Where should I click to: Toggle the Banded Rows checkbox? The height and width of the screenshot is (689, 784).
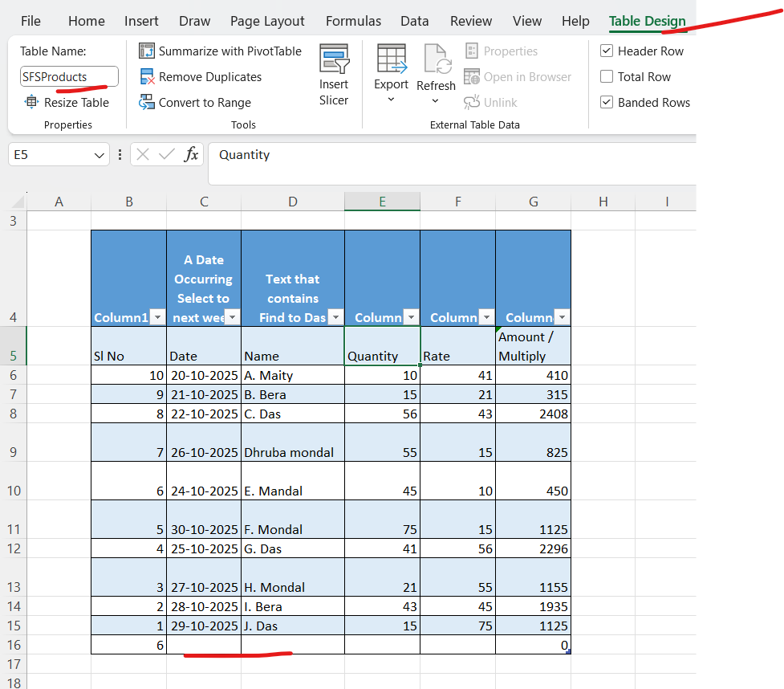coord(607,103)
